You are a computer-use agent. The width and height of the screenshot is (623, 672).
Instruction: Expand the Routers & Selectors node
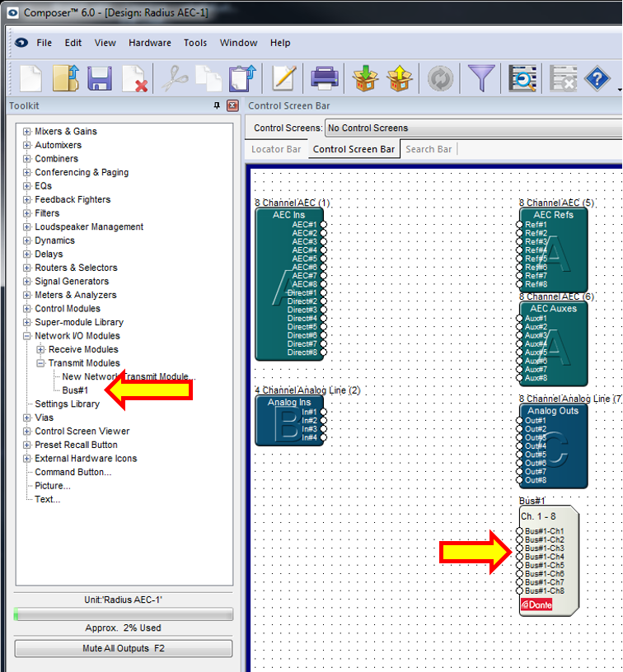pos(26,268)
